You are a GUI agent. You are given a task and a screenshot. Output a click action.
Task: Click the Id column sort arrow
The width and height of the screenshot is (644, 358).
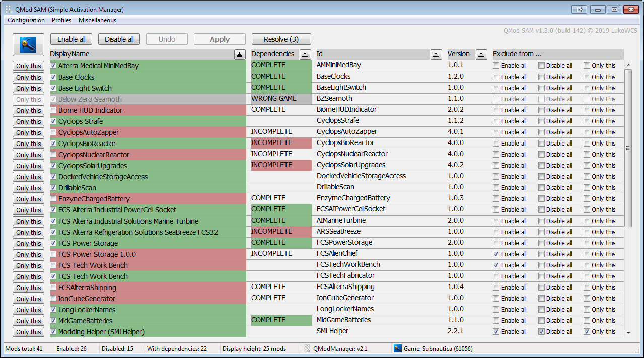point(437,54)
